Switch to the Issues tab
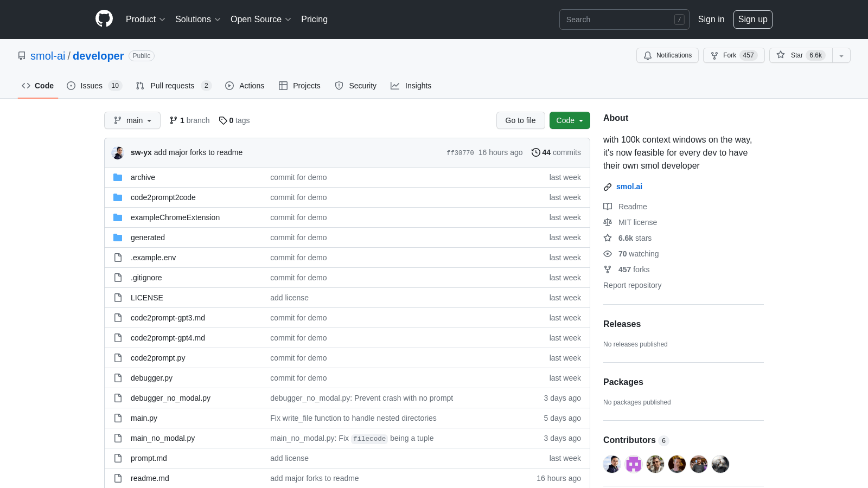The image size is (868, 488). (x=94, y=86)
